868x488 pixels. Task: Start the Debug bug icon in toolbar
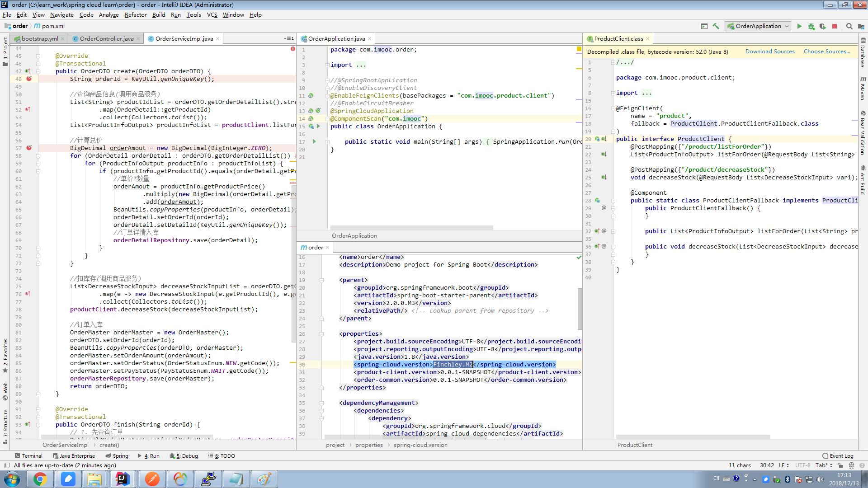pyautogui.click(x=811, y=26)
